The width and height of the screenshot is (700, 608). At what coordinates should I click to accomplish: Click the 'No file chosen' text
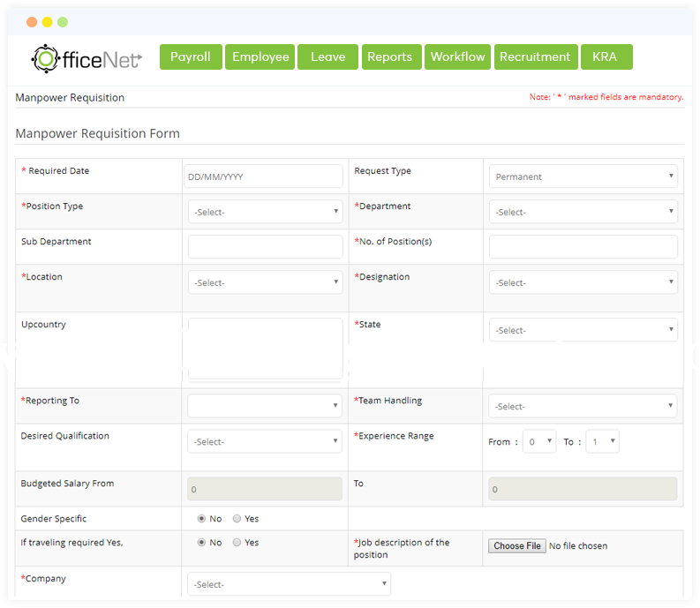click(x=578, y=545)
